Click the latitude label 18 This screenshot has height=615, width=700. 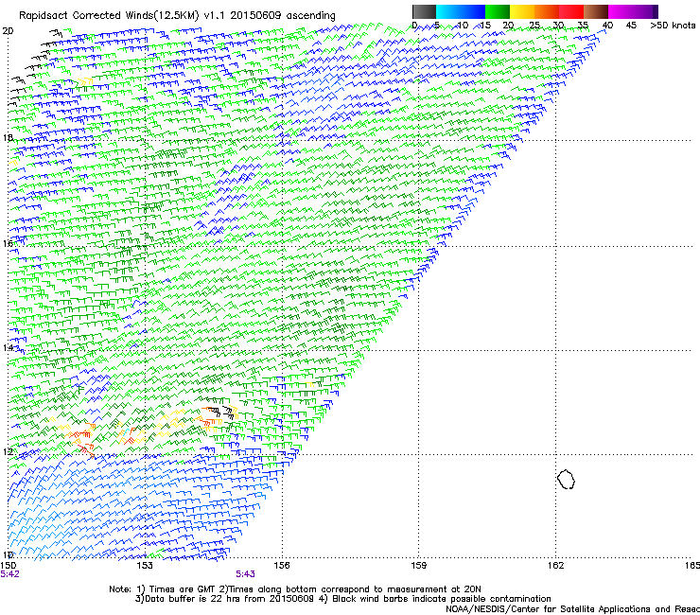(8, 137)
